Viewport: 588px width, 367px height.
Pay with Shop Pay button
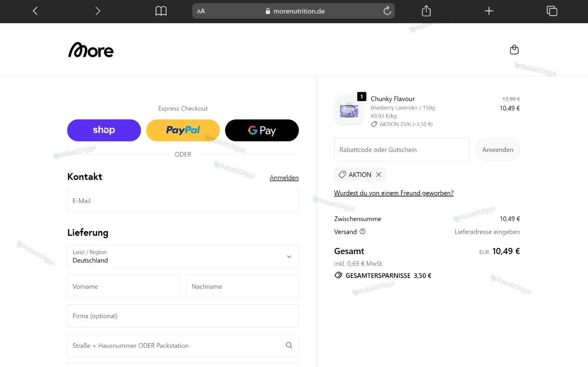pos(104,130)
